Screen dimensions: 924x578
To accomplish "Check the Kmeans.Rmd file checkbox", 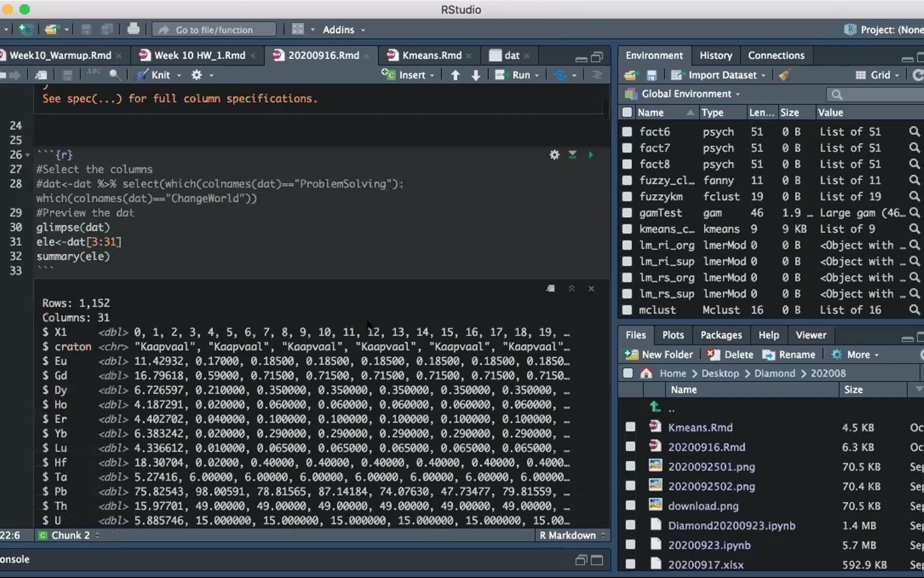I will click(x=630, y=427).
